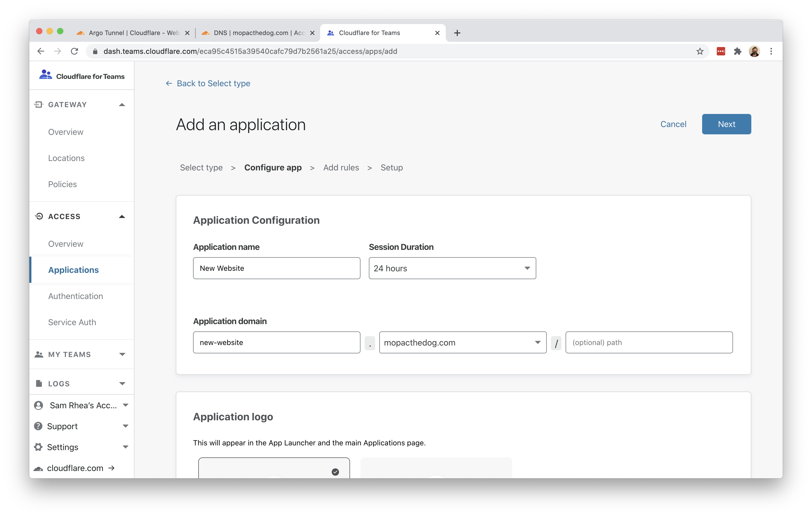
Task: Click the Settings gear icon
Action: pos(38,447)
